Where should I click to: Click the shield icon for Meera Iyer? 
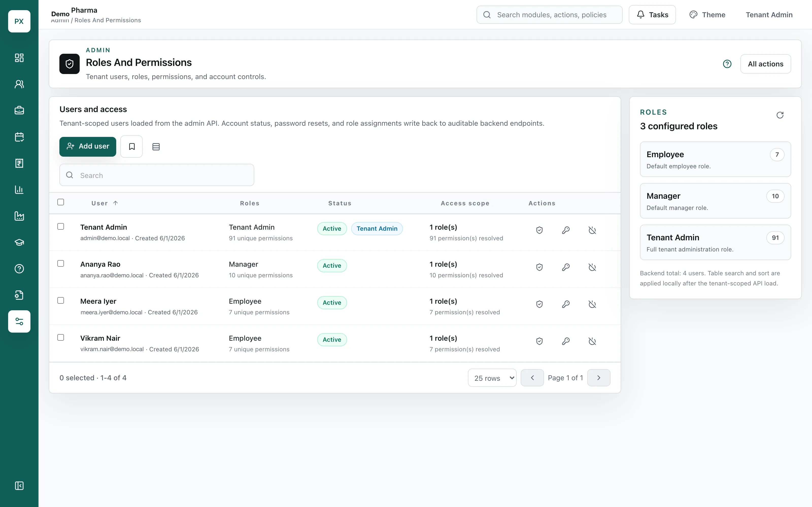pyautogui.click(x=539, y=304)
